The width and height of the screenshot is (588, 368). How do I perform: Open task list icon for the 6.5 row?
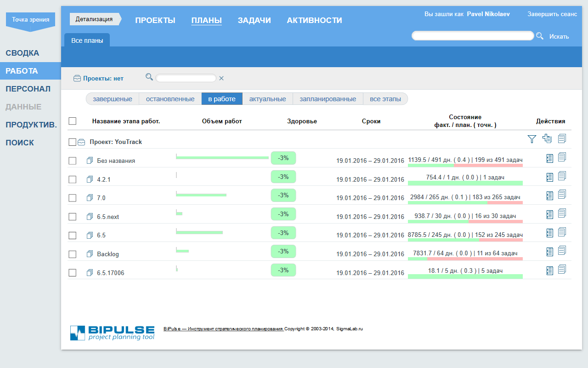click(550, 233)
